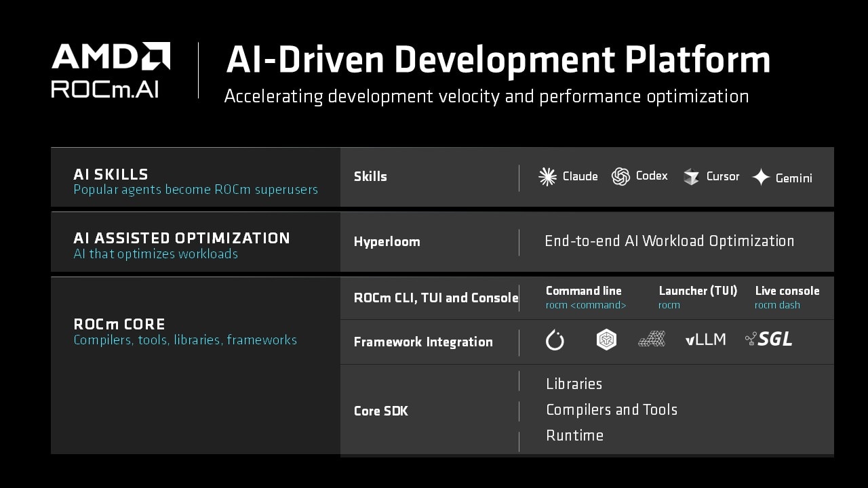The image size is (868, 488).
Task: Click the "Skills" row label
Action: (370, 176)
